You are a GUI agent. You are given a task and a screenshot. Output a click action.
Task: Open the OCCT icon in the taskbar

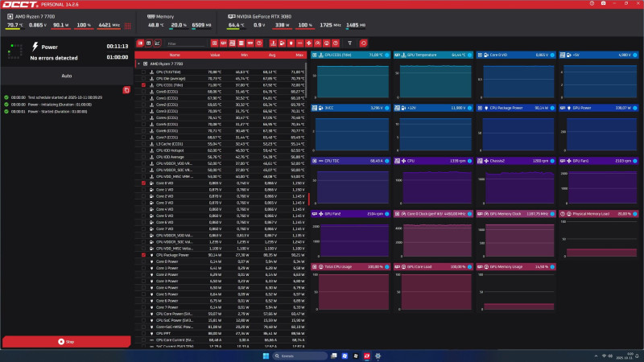[367, 356]
